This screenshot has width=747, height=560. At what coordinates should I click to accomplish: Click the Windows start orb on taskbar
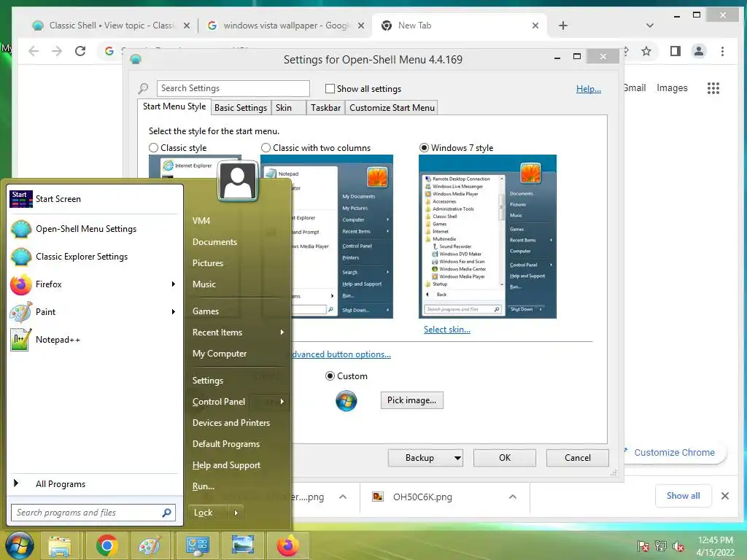tap(19, 545)
